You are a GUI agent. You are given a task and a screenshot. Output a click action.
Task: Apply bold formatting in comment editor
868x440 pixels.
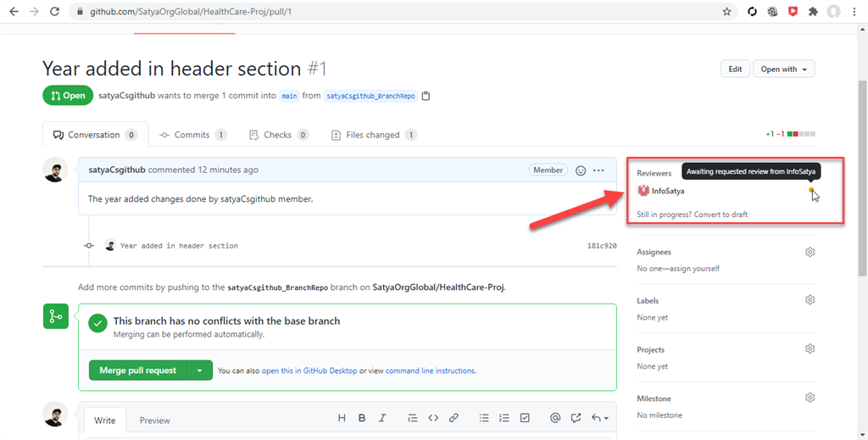pos(361,418)
